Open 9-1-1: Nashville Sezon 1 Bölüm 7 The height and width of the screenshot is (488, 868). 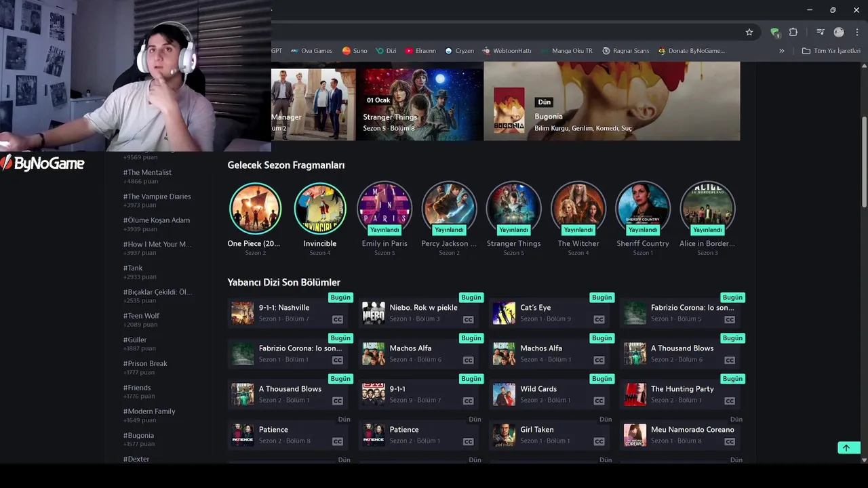(x=288, y=312)
